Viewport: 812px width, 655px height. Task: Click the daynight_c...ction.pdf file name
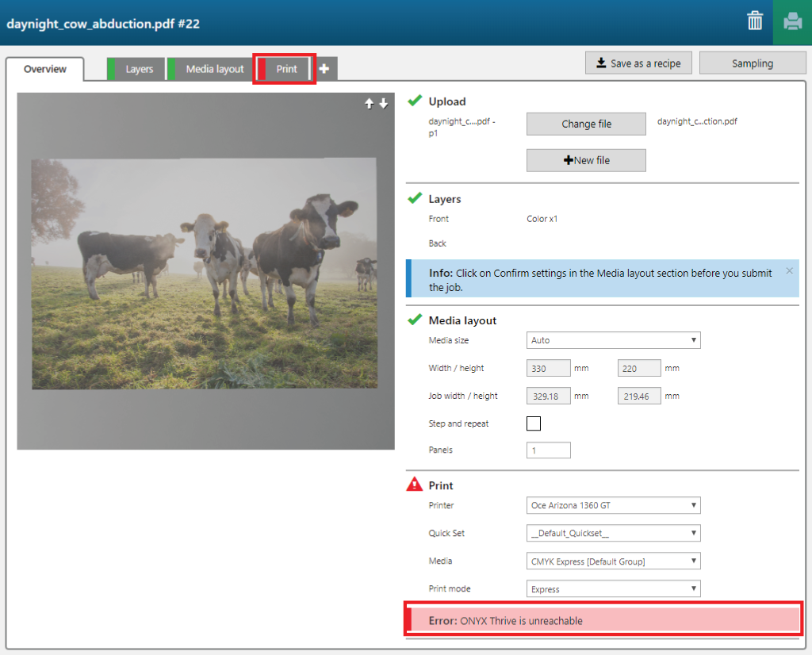click(x=697, y=121)
